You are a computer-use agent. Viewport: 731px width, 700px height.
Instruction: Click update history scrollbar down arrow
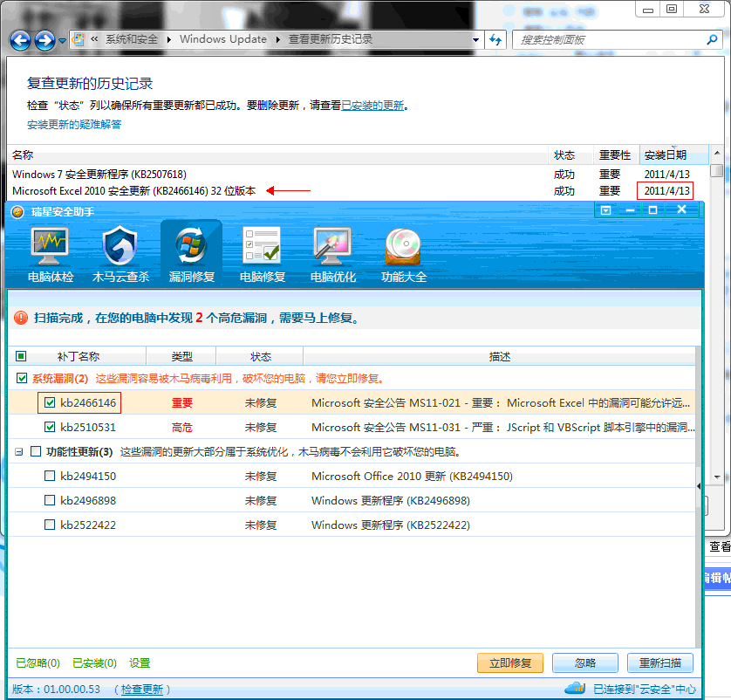tap(717, 477)
